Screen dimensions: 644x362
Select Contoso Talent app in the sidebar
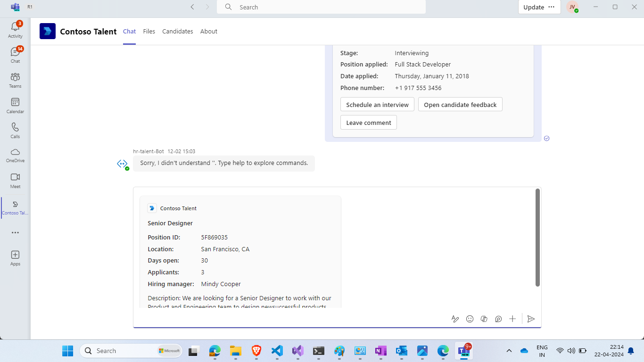pos(15,207)
